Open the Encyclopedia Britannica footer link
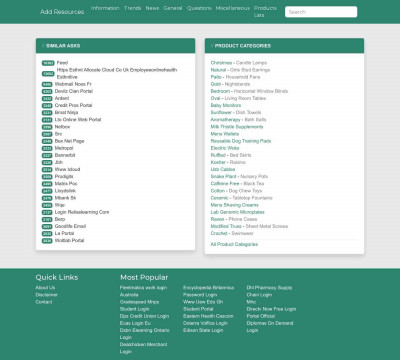400x360 pixels. [x=209, y=288]
